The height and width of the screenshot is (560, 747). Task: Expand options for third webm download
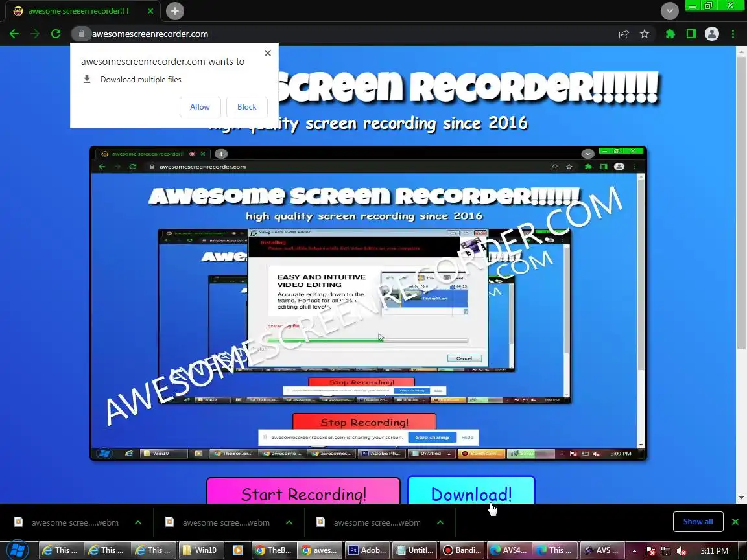[x=440, y=522]
